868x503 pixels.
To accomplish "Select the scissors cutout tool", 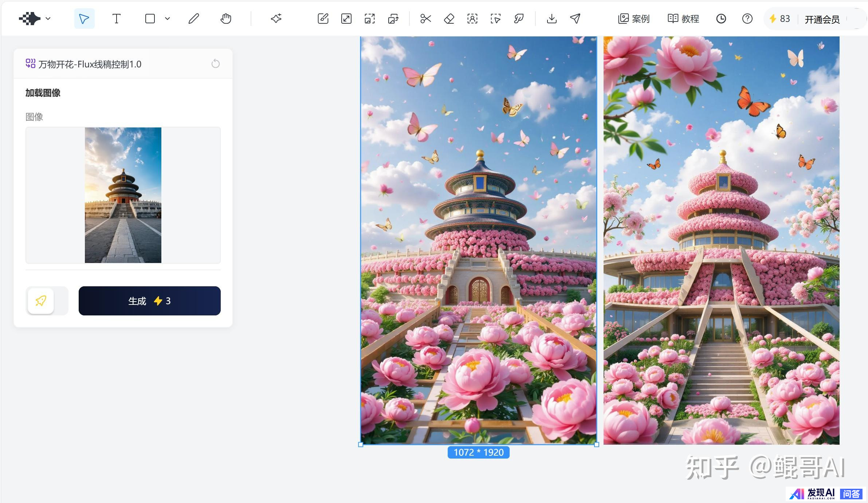I will [425, 19].
